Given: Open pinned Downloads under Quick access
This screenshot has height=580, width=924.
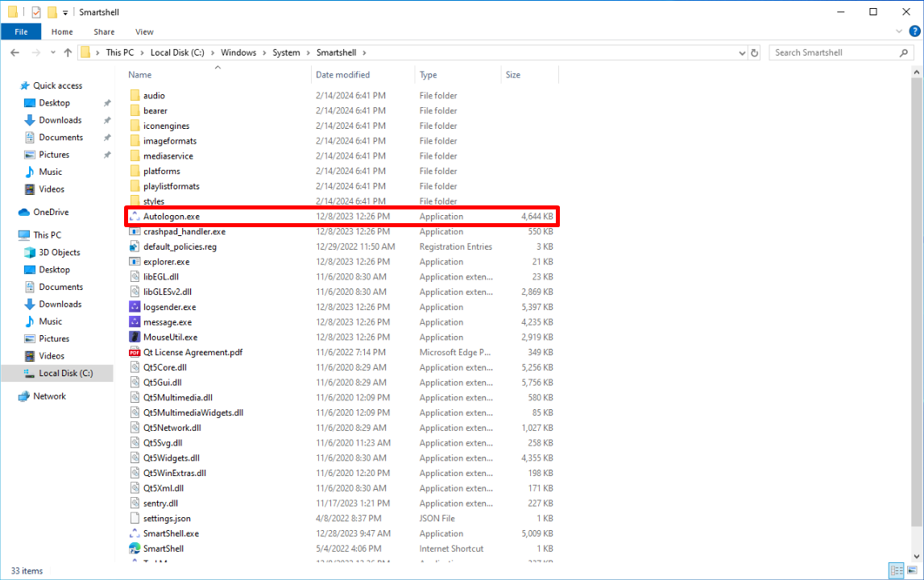Looking at the screenshot, I should [60, 120].
